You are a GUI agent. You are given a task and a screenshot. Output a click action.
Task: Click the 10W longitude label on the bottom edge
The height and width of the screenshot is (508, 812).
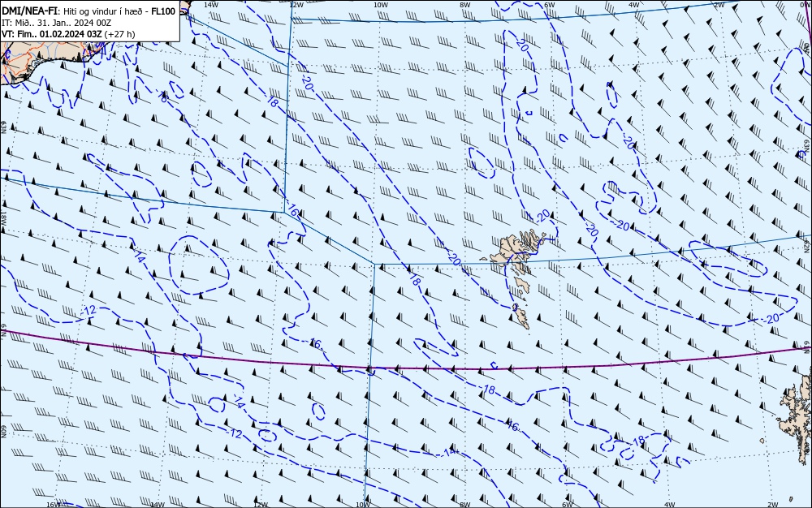click(363, 505)
